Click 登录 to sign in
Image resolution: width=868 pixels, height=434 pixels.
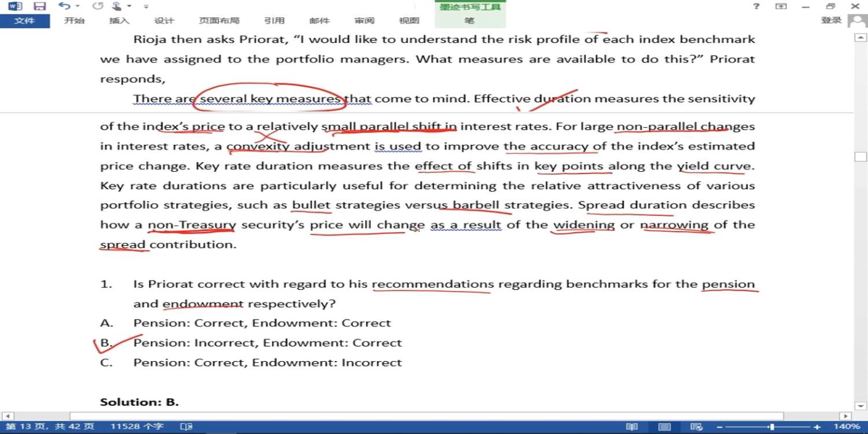coord(832,20)
